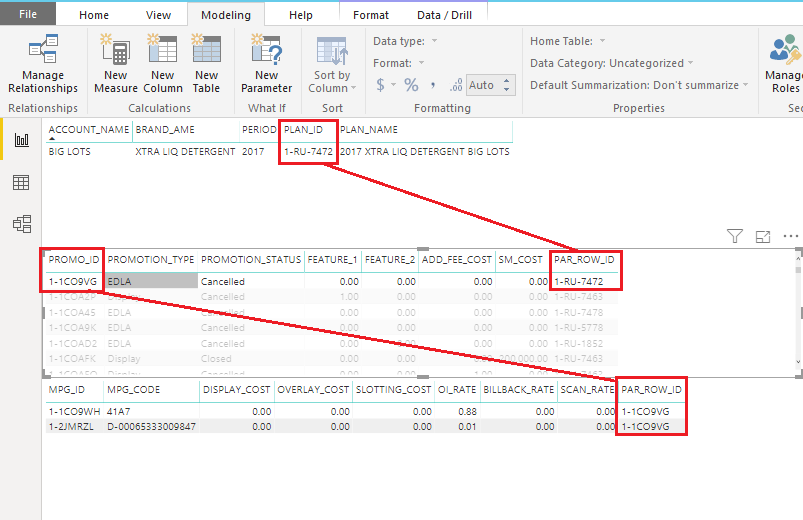This screenshot has width=803, height=520.
Task: Select the Modeling tab
Action: pyautogui.click(x=226, y=15)
